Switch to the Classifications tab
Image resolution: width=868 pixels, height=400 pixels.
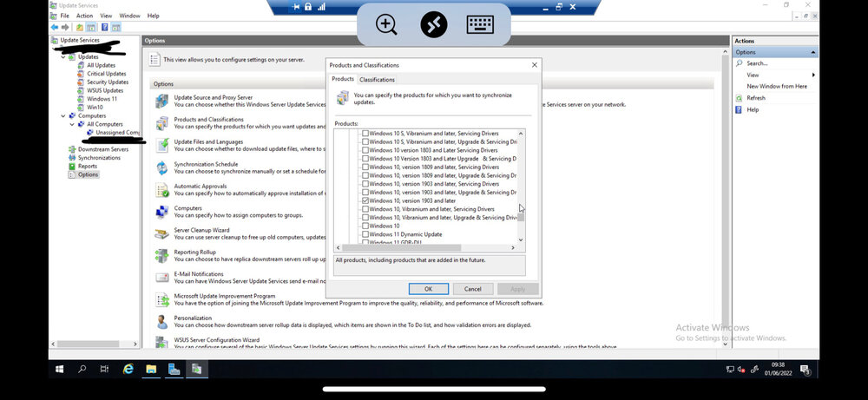click(x=377, y=80)
